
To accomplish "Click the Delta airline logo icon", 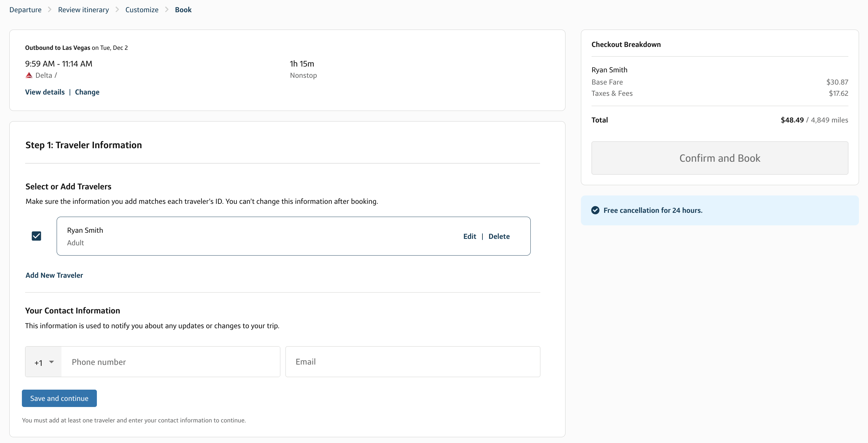I will tap(29, 76).
